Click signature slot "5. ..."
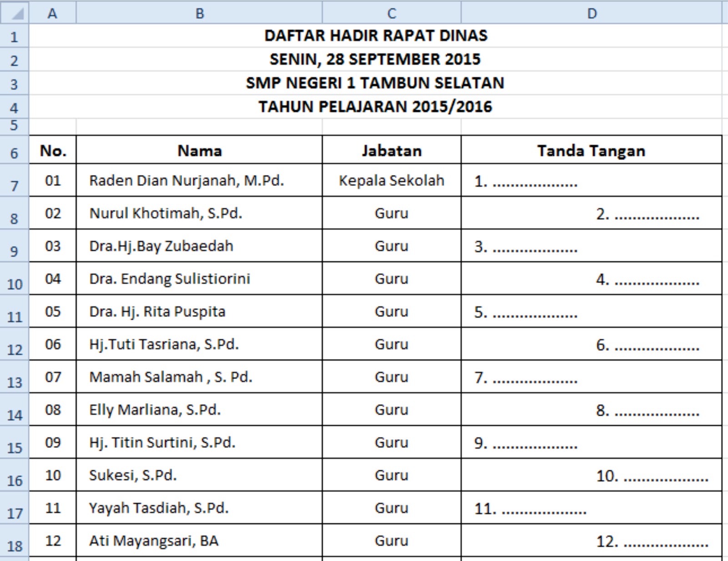Viewport: 728px width, 561px height. (x=526, y=313)
